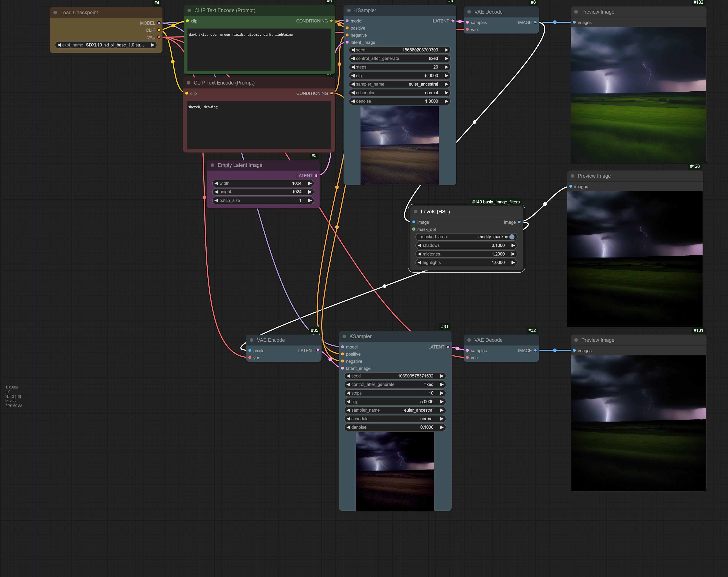Click the IMAGE output socket on #8 VAE Decode
Image resolution: width=728 pixels, height=577 pixels.
pos(535,22)
